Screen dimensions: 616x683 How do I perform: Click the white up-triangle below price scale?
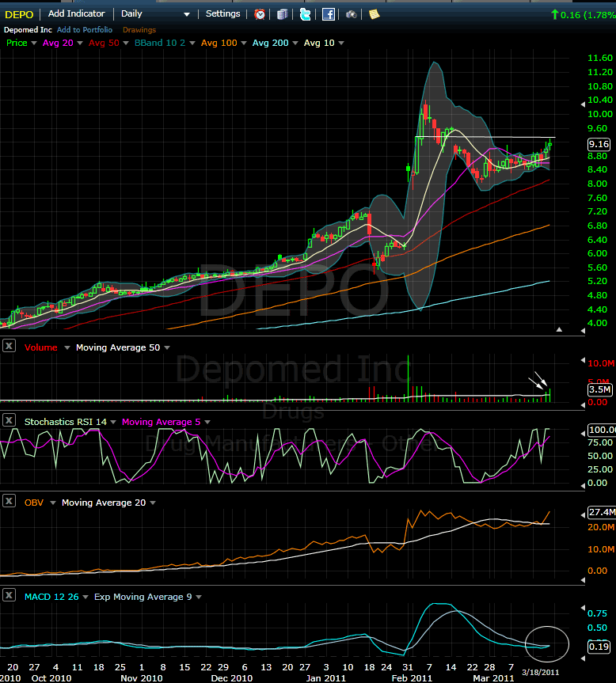pos(559,330)
